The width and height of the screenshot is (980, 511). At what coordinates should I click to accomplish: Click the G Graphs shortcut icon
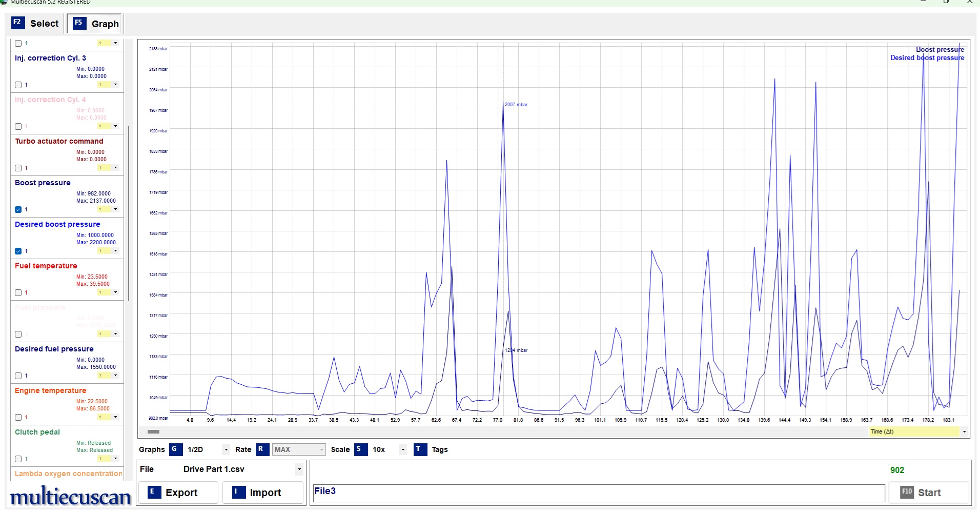point(175,449)
